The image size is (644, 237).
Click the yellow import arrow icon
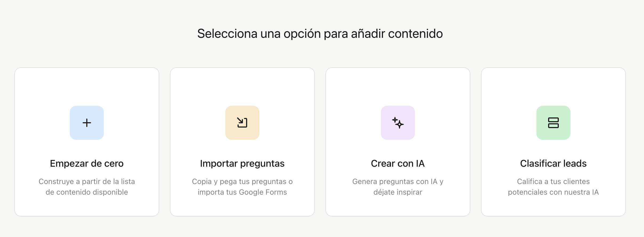(242, 123)
